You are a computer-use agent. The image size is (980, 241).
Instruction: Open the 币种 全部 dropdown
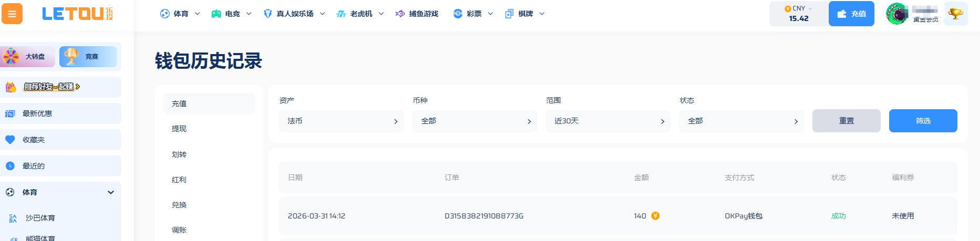click(x=475, y=121)
